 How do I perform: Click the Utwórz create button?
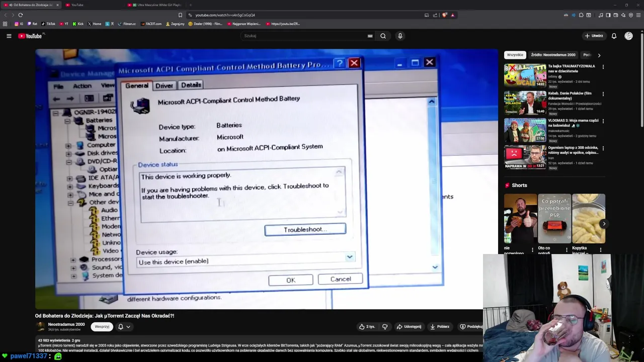(x=594, y=36)
